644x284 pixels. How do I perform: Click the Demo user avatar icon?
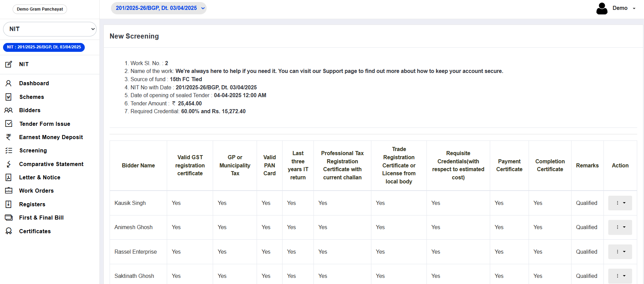(x=601, y=9)
